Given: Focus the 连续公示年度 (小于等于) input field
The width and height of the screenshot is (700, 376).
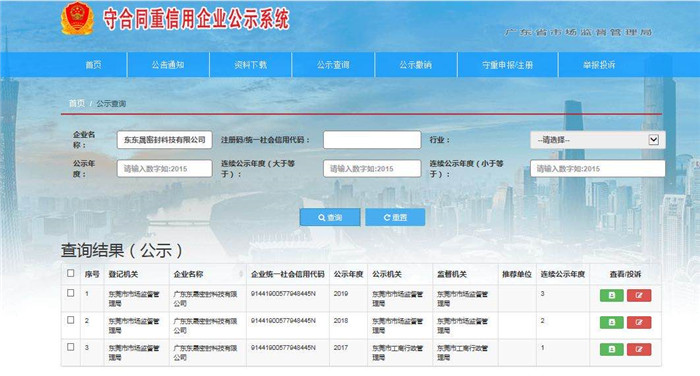Looking at the screenshot, I should [597, 169].
